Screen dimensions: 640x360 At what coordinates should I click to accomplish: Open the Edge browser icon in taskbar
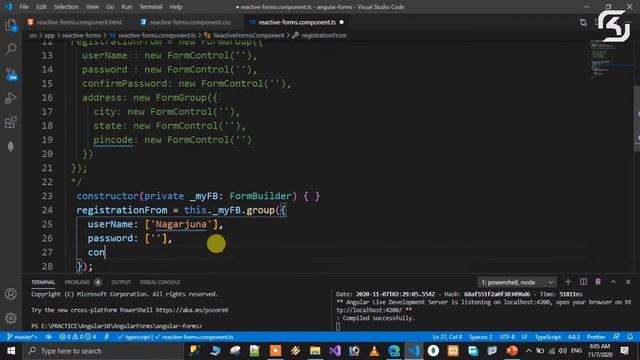(394, 351)
